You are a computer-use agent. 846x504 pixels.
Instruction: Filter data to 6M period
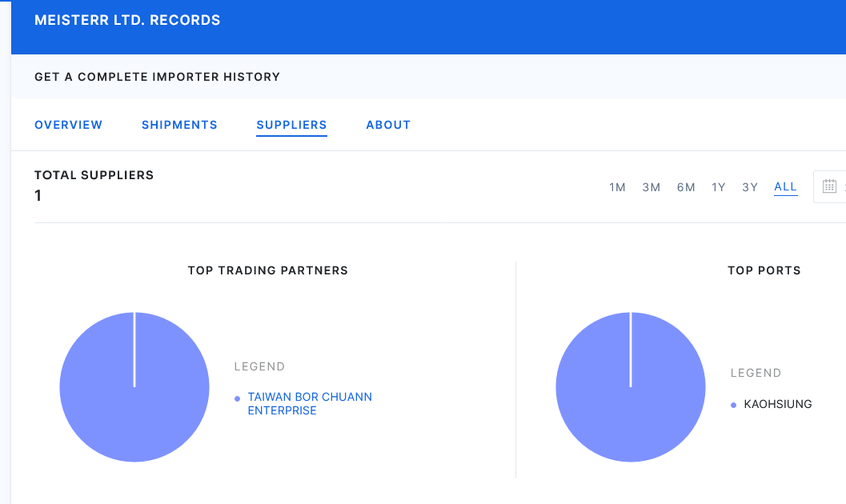[x=686, y=187]
